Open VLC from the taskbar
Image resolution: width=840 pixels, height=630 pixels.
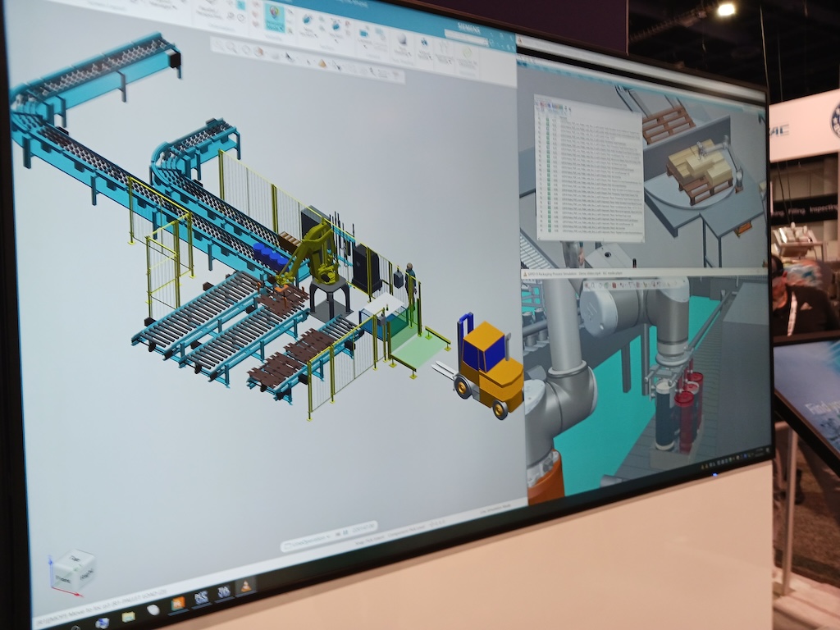coord(245,587)
